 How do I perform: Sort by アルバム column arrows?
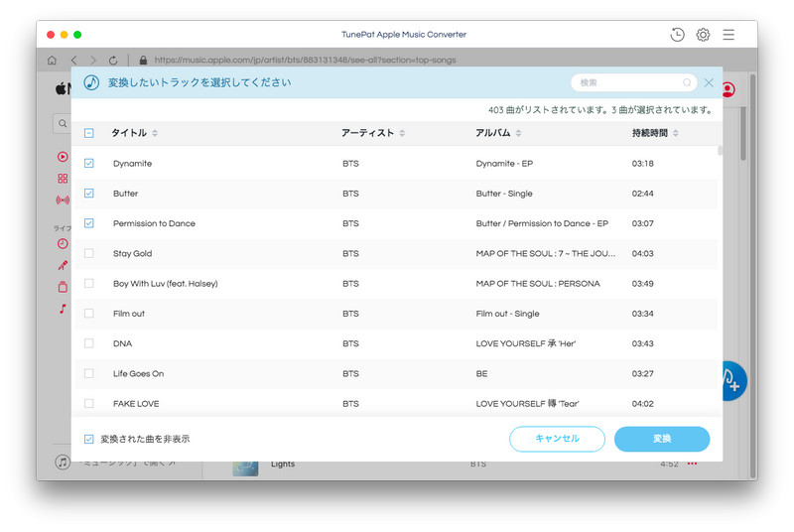pos(518,133)
